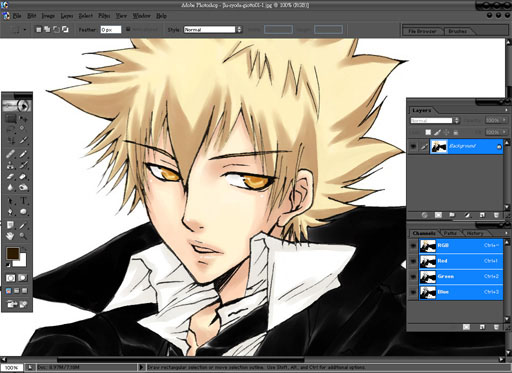Create new layer in Layers panel
The image size is (512, 373).
[482, 215]
